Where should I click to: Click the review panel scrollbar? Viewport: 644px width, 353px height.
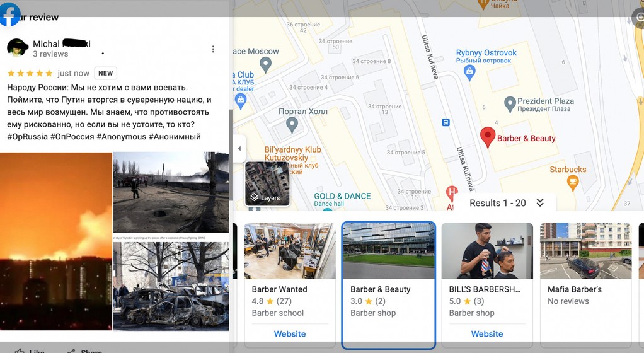pos(231,155)
